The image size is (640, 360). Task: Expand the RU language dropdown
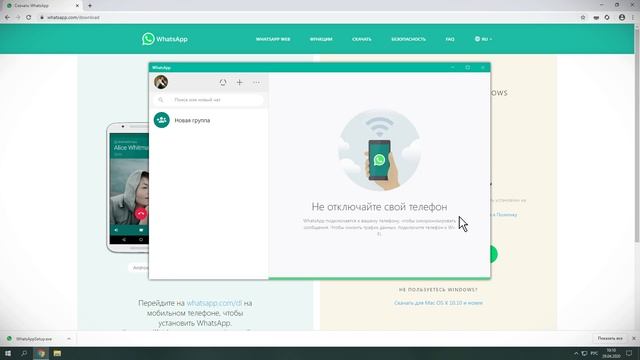(483, 39)
